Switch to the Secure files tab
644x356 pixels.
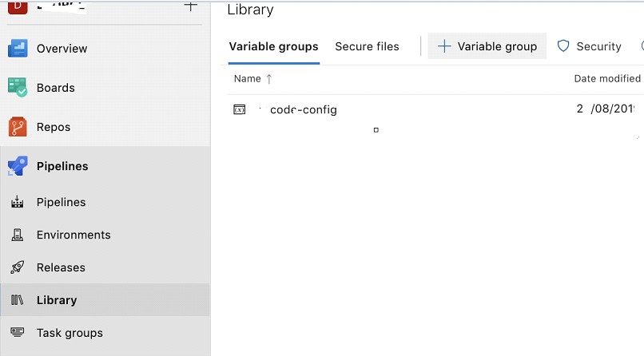pos(367,46)
